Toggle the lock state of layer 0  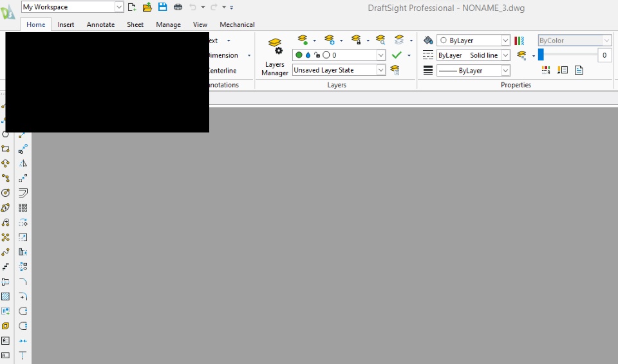click(x=317, y=55)
